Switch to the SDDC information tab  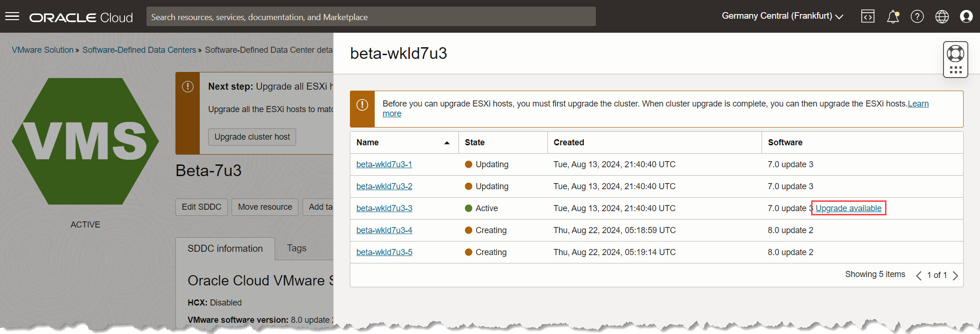(225, 249)
